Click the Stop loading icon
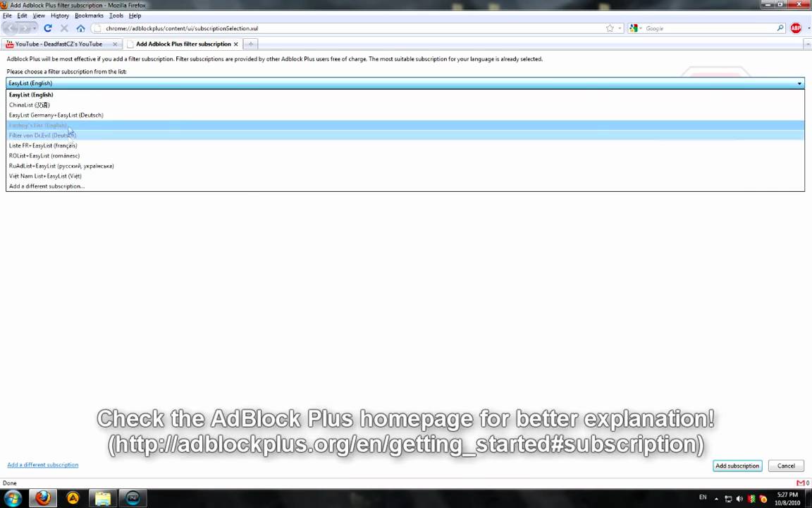812x508 pixels. point(64,28)
